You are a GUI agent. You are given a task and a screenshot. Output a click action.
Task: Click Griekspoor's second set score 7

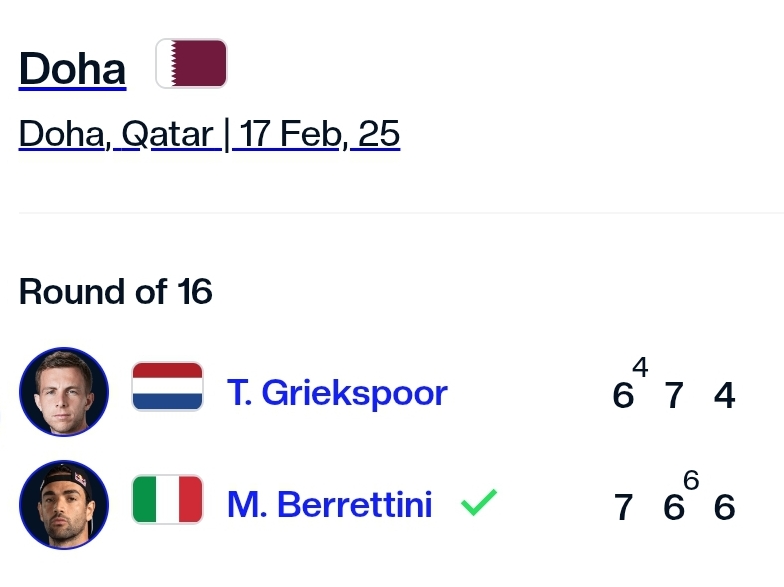(674, 396)
